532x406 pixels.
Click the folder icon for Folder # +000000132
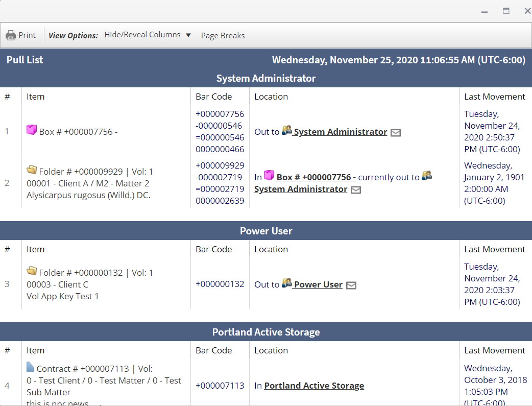(32, 271)
